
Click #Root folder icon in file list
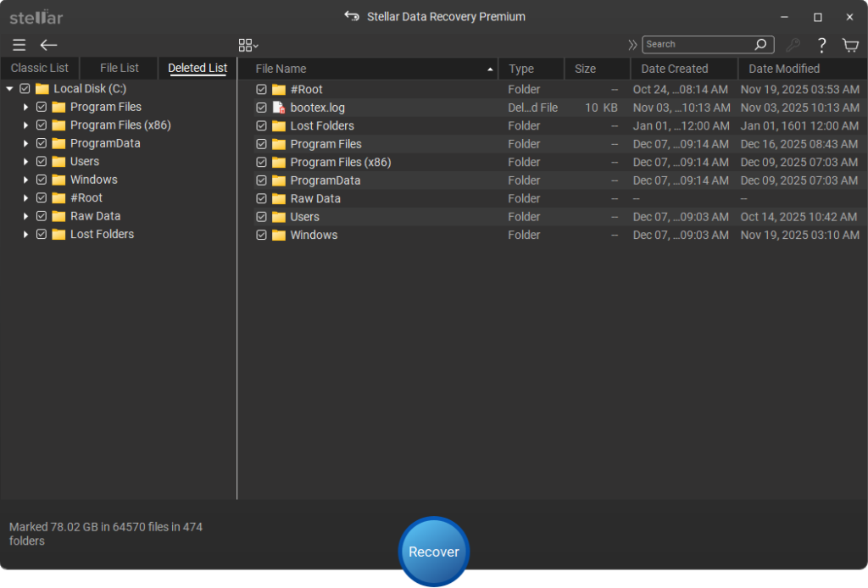279,90
